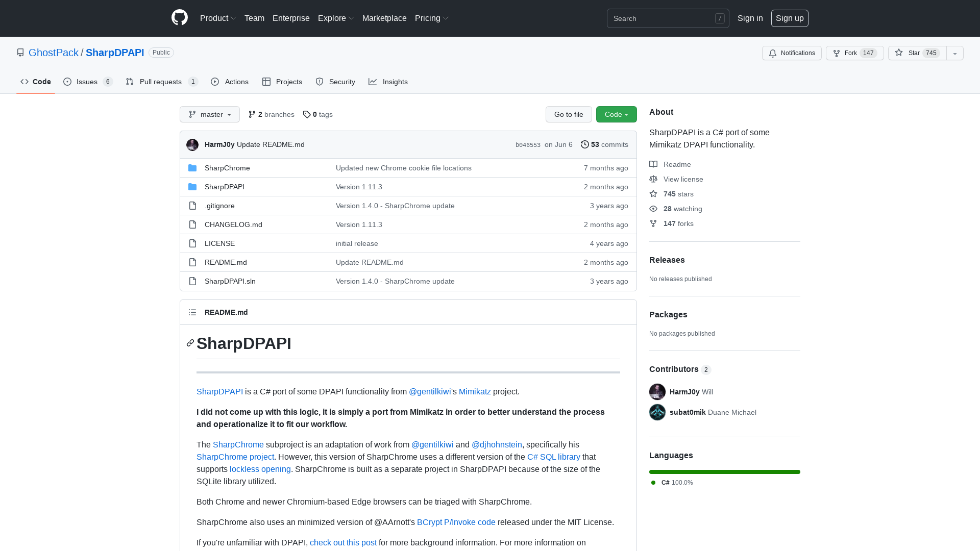Expand the Product menu
The image size is (980, 551).
tap(218, 18)
